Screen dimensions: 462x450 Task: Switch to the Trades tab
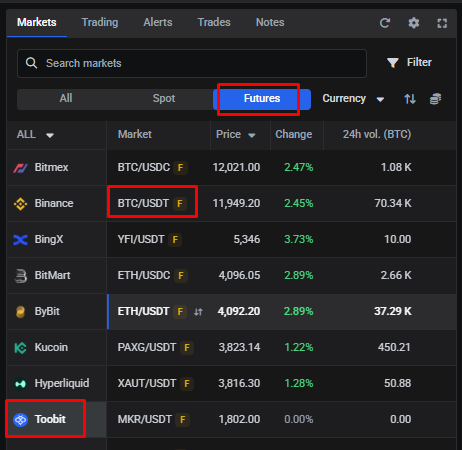click(214, 22)
